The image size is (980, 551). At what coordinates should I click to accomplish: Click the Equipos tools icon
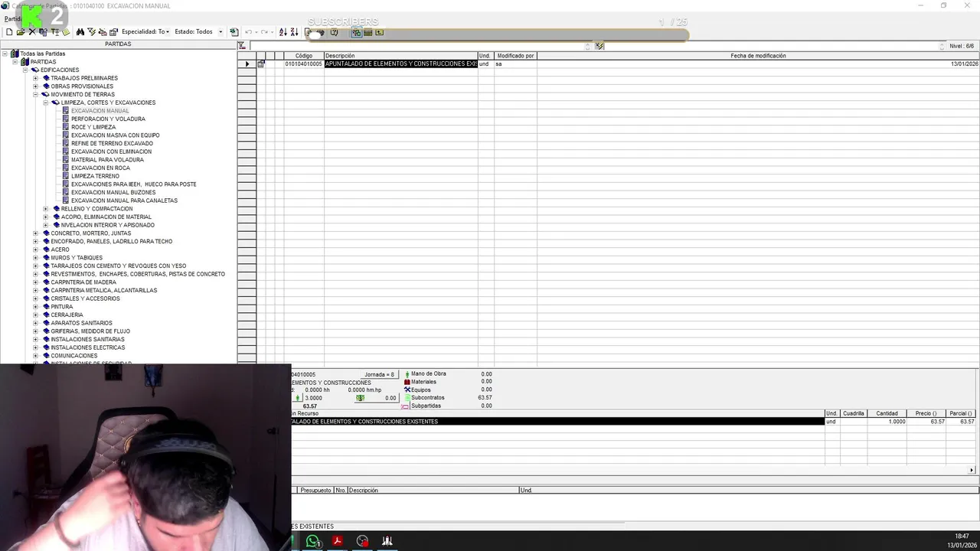point(407,390)
